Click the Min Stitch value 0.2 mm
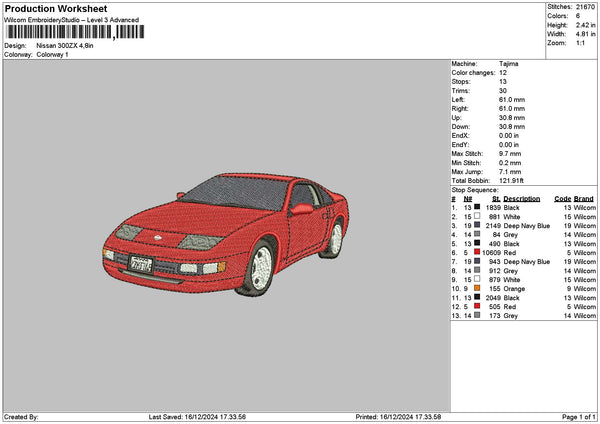This screenshot has width=600, height=424. (x=510, y=163)
